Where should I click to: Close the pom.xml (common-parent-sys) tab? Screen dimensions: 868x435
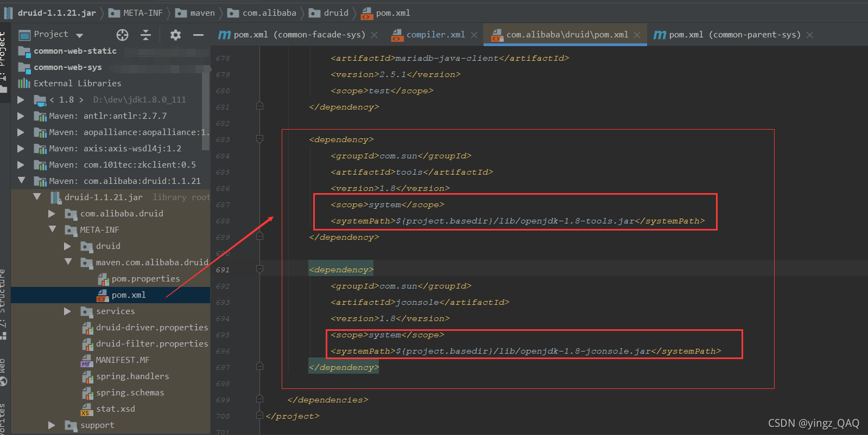click(x=810, y=35)
